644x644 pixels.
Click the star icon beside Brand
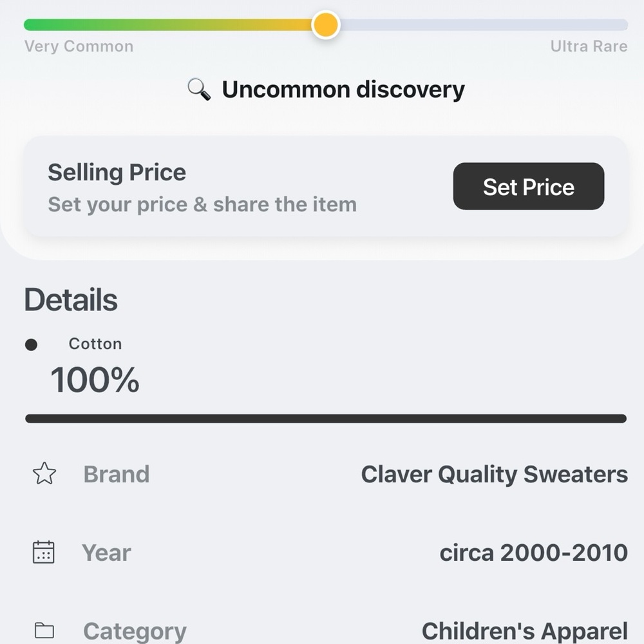44,474
